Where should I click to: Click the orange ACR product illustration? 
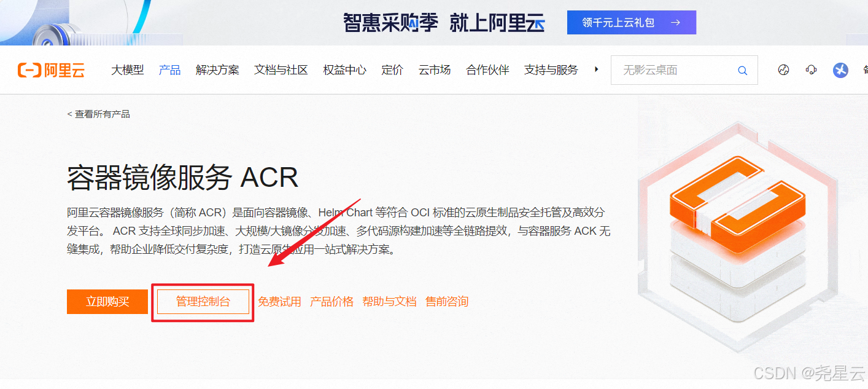737,237
